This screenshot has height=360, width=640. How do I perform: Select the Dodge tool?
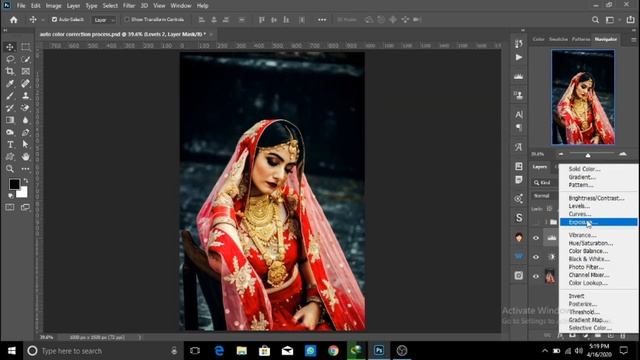click(x=10, y=132)
